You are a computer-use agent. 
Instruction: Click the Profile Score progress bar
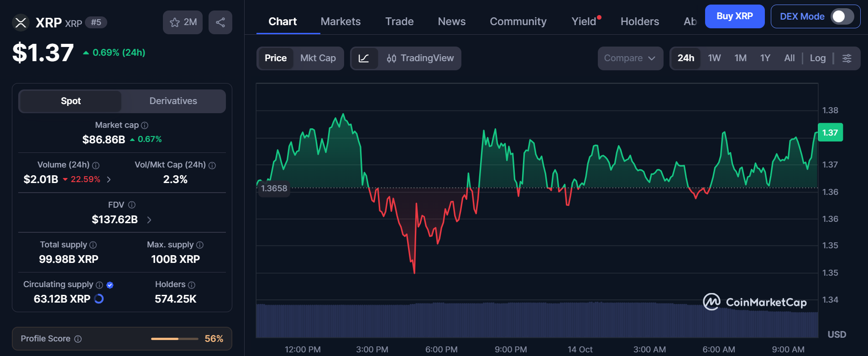[175, 339]
